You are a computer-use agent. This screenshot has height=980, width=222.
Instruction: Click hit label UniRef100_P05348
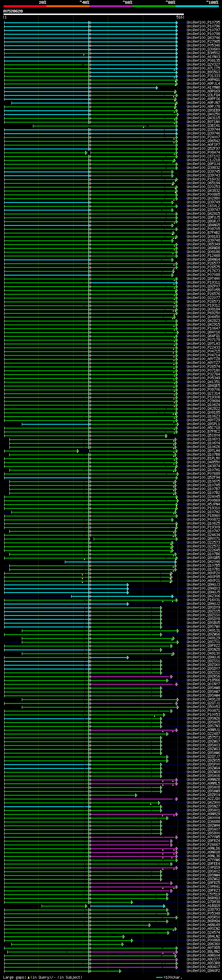(203, 913)
